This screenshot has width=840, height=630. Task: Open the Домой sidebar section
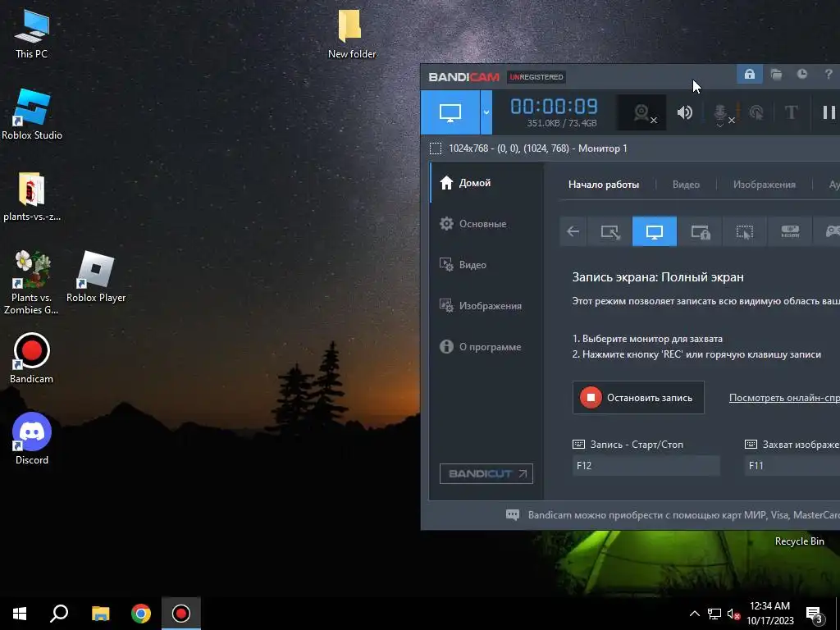tap(486, 183)
